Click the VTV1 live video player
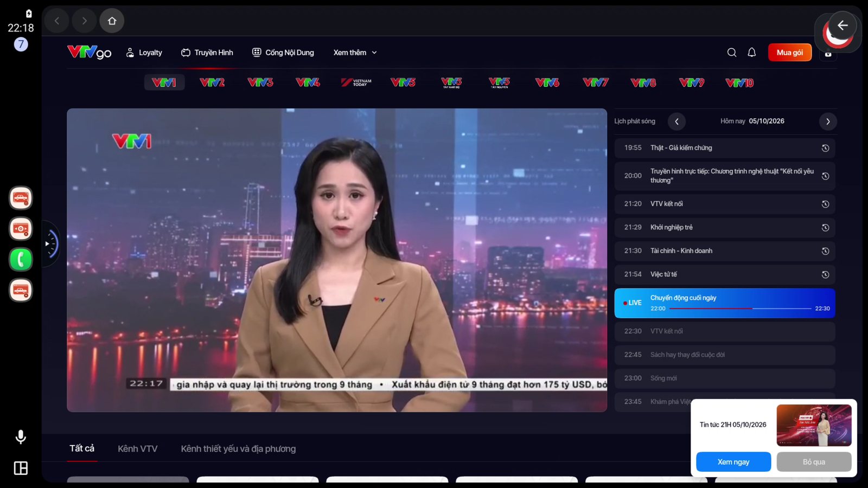Screen dimensions: 868x488 (337, 260)
